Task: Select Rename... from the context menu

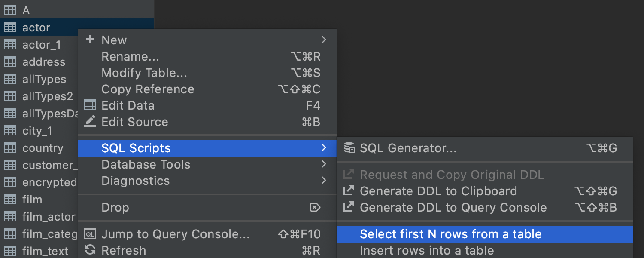Action: [x=130, y=56]
